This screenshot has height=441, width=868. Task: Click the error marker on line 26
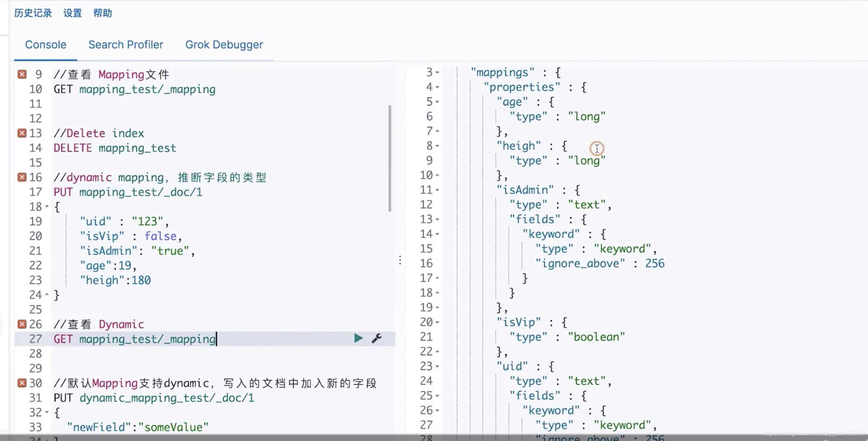[22, 324]
